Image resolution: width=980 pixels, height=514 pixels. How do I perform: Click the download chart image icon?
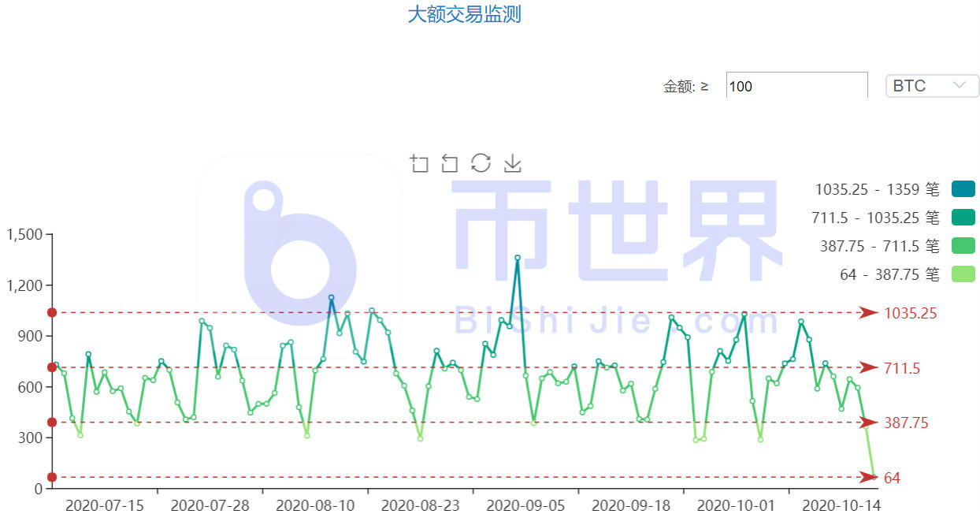[512, 163]
